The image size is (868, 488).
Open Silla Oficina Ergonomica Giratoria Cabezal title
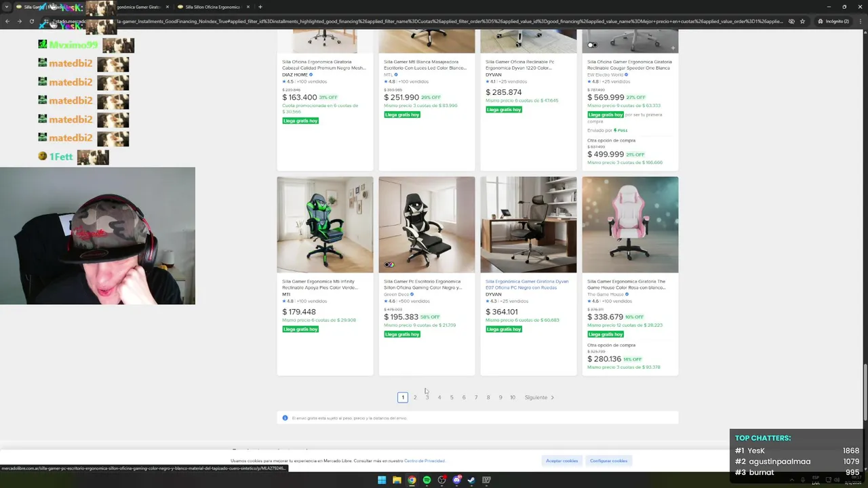click(324, 65)
